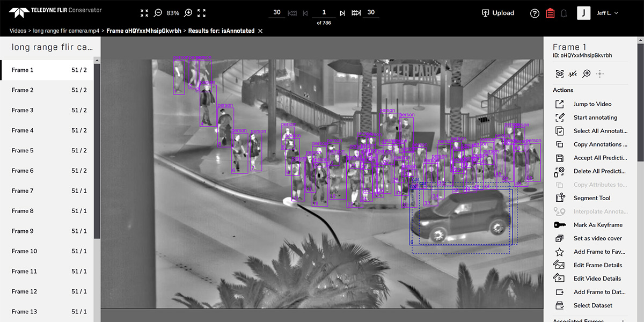Click the long range flir ca... panel title
The image size is (644, 322).
click(x=53, y=47)
